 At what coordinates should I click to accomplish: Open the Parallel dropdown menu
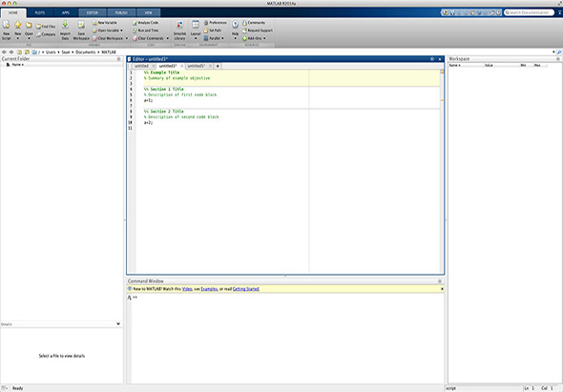coord(214,38)
